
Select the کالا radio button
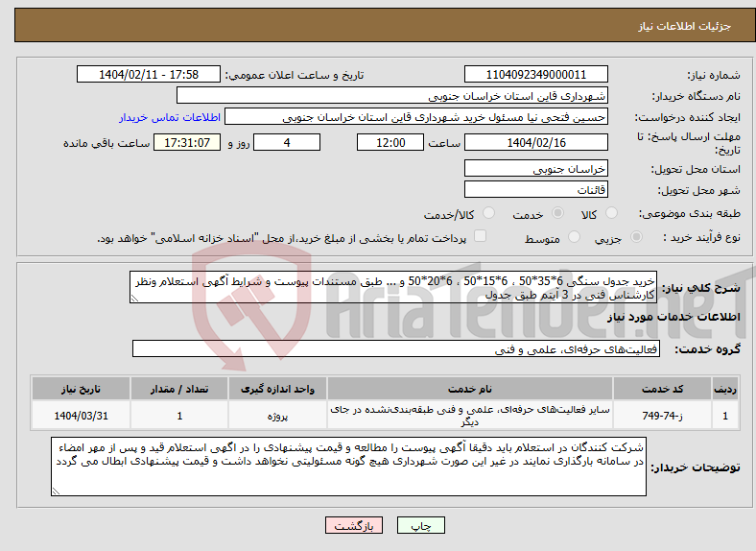coord(611,213)
